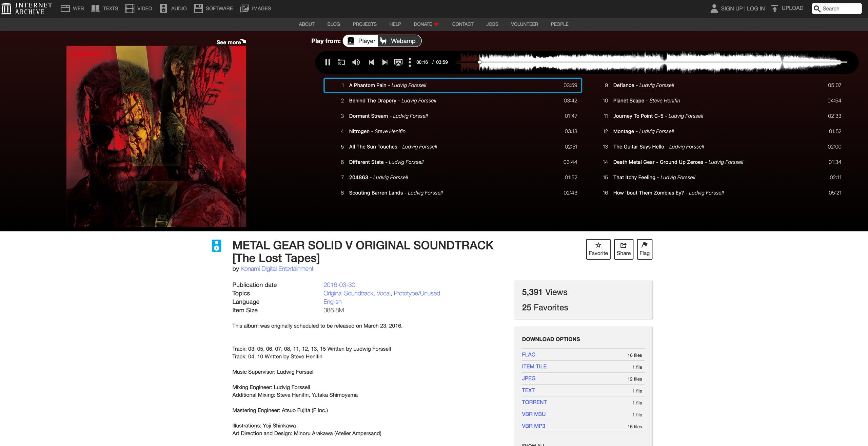868x446 pixels.
Task: Click the Log In link
Action: click(755, 8)
